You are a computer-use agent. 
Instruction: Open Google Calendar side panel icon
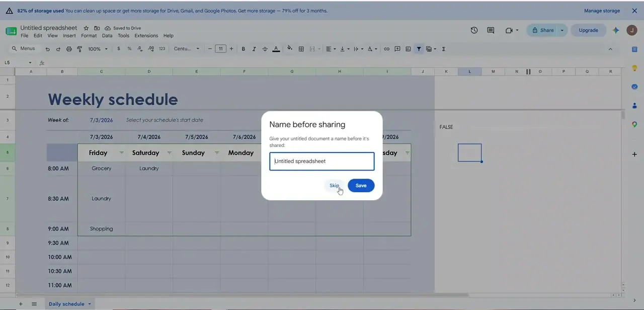634,49
